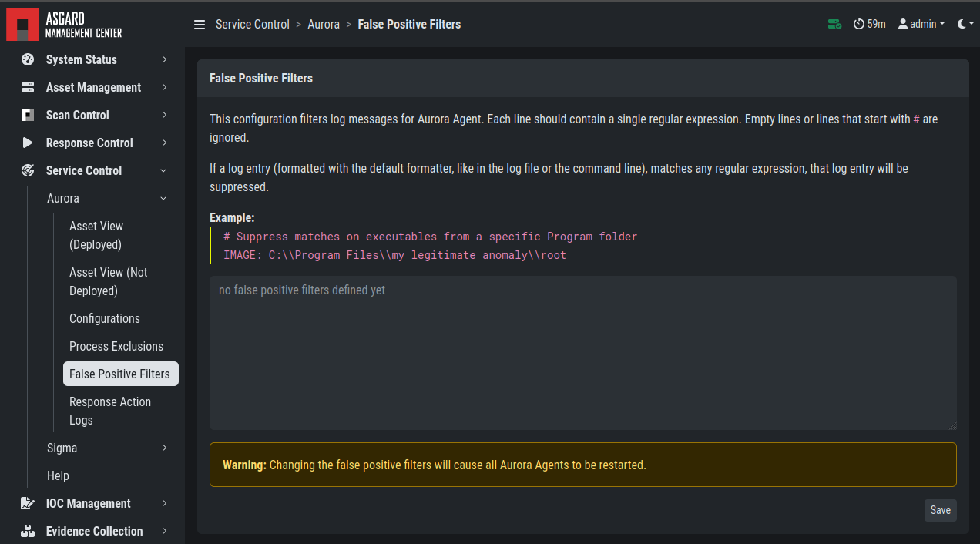Click the False Positive Filters panel header
Screen dimensions: 980x544
[583, 79]
